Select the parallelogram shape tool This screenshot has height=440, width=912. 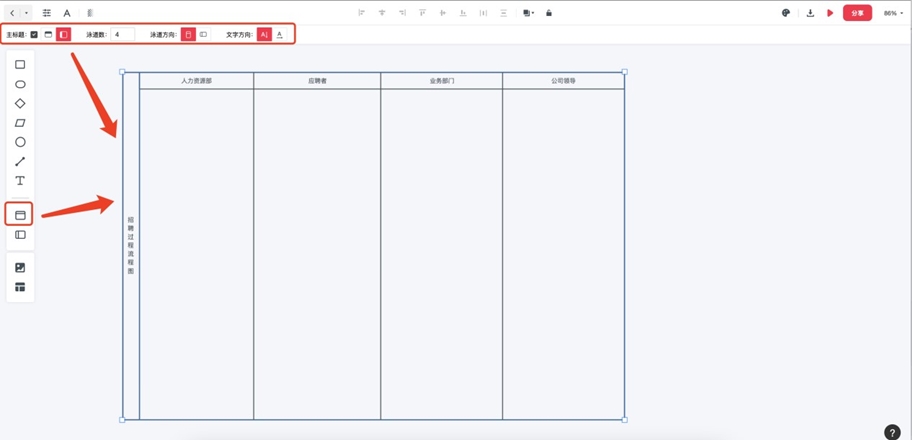(20, 123)
